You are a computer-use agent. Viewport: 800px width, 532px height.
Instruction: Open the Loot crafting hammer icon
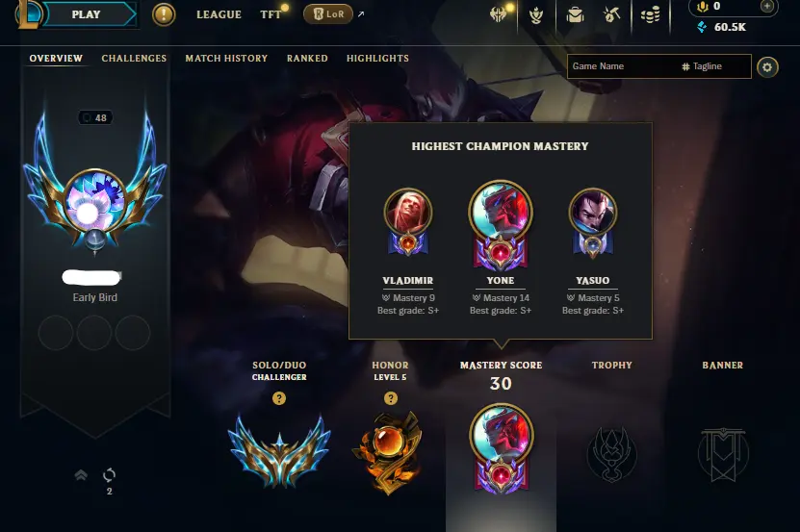pos(611,14)
